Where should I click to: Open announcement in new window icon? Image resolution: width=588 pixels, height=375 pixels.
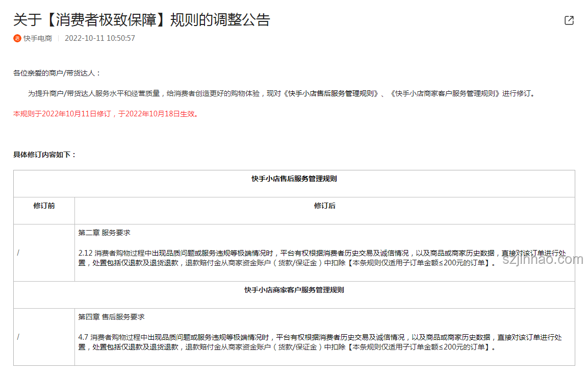[x=569, y=20]
